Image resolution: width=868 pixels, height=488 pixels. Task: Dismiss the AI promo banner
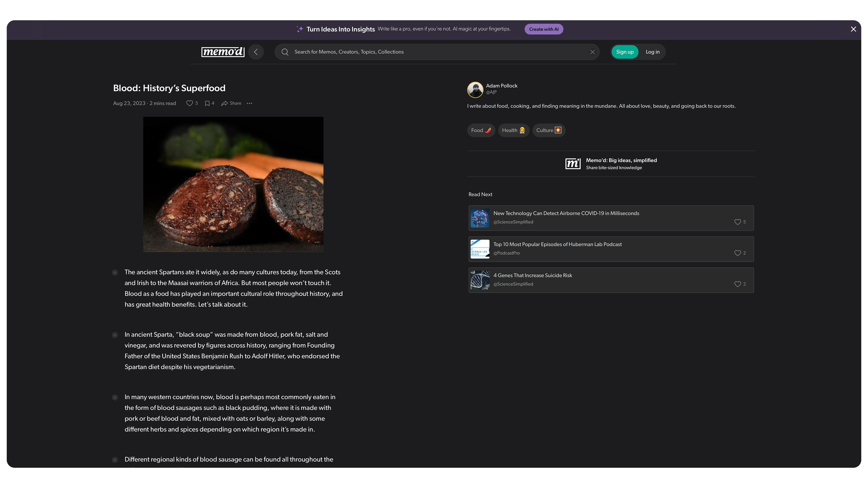(x=853, y=29)
